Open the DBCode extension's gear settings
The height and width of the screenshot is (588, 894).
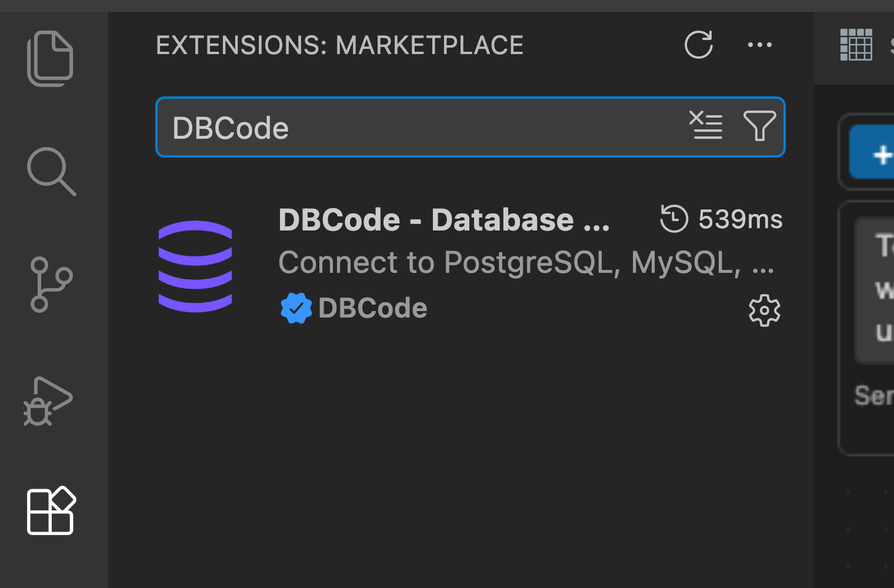pos(764,310)
